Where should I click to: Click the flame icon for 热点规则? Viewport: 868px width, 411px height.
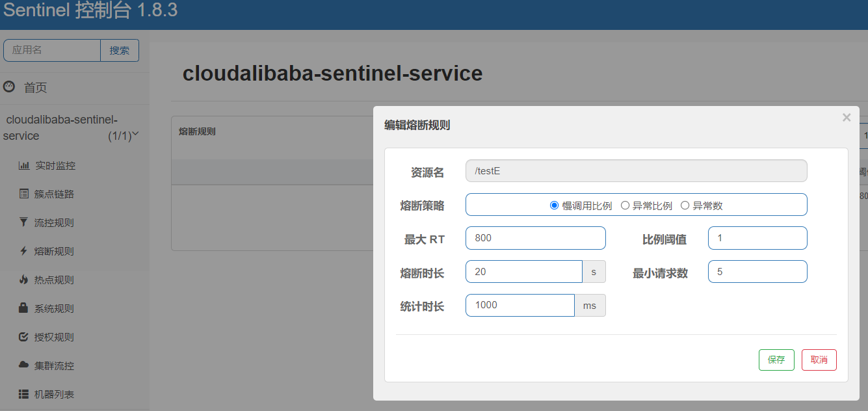tap(24, 280)
